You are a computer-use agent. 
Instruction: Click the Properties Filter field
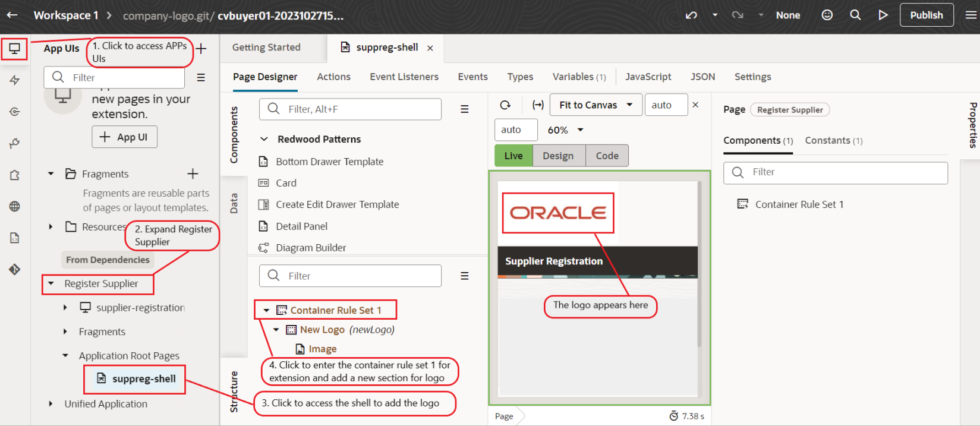point(835,172)
